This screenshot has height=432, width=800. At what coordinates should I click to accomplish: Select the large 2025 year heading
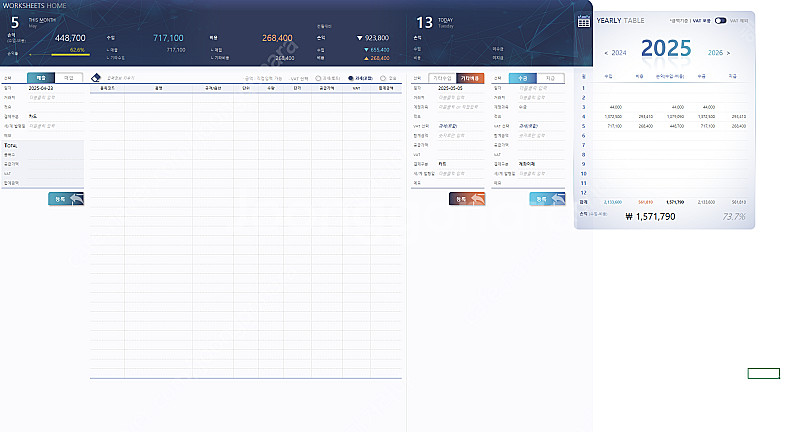coord(666,49)
